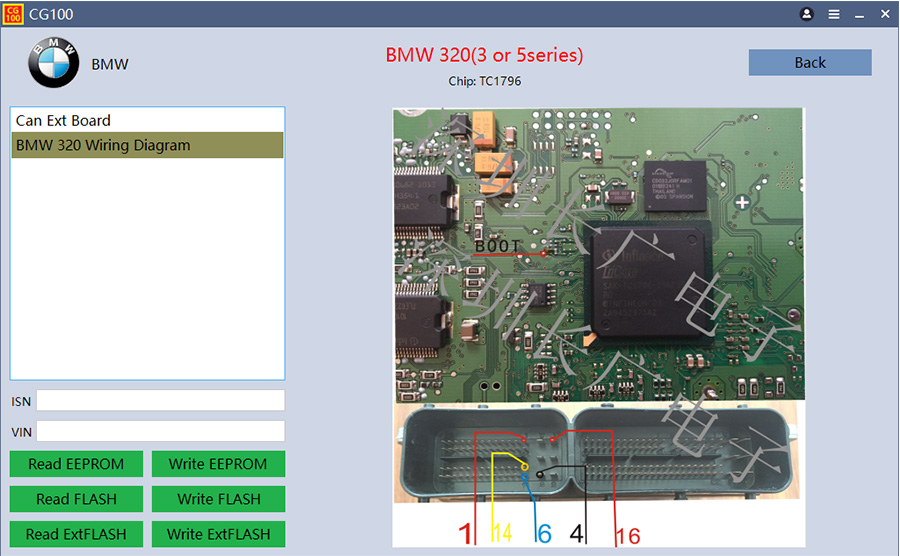Click the Write EEPROM button
Screen dimensions: 900x556
pos(218,464)
